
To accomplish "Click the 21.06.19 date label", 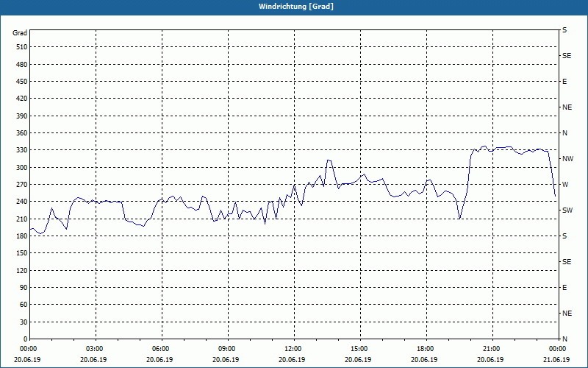I will (x=556, y=360).
